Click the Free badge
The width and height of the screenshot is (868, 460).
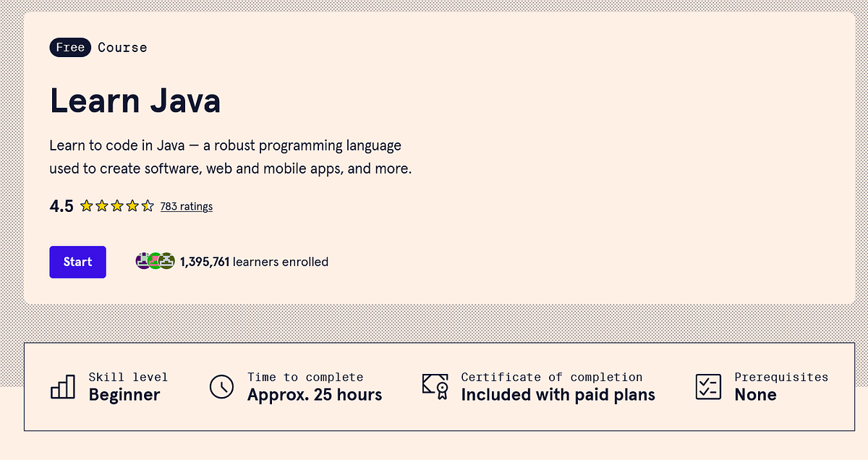click(70, 48)
